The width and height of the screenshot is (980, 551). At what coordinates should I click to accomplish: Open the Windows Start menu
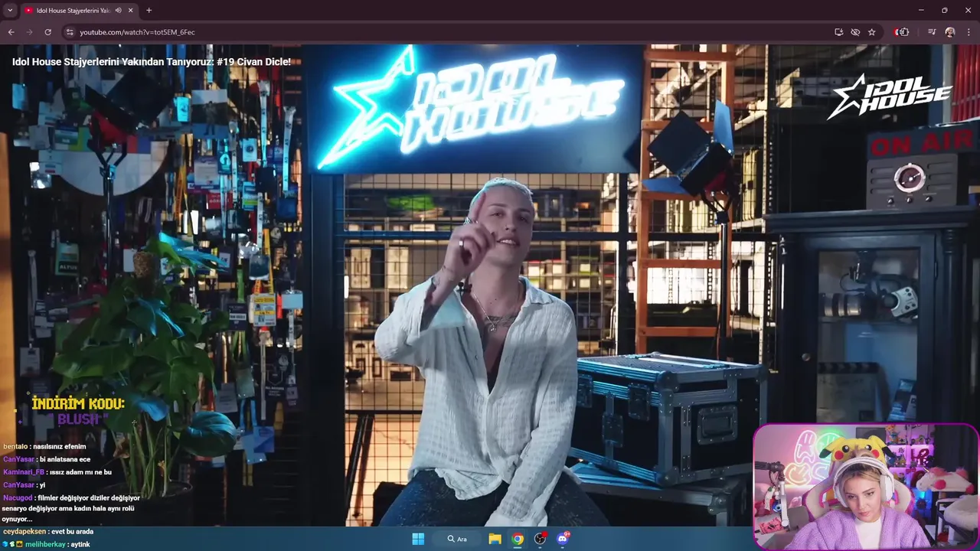tap(418, 539)
